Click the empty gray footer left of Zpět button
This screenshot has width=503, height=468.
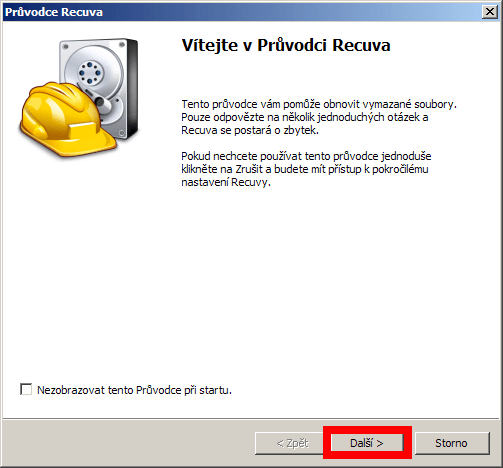pyautogui.click(x=128, y=443)
